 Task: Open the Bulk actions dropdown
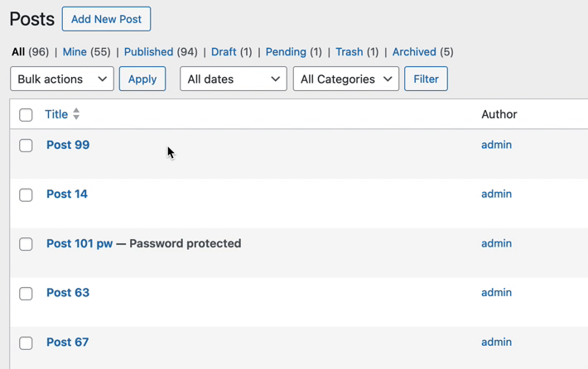62,79
